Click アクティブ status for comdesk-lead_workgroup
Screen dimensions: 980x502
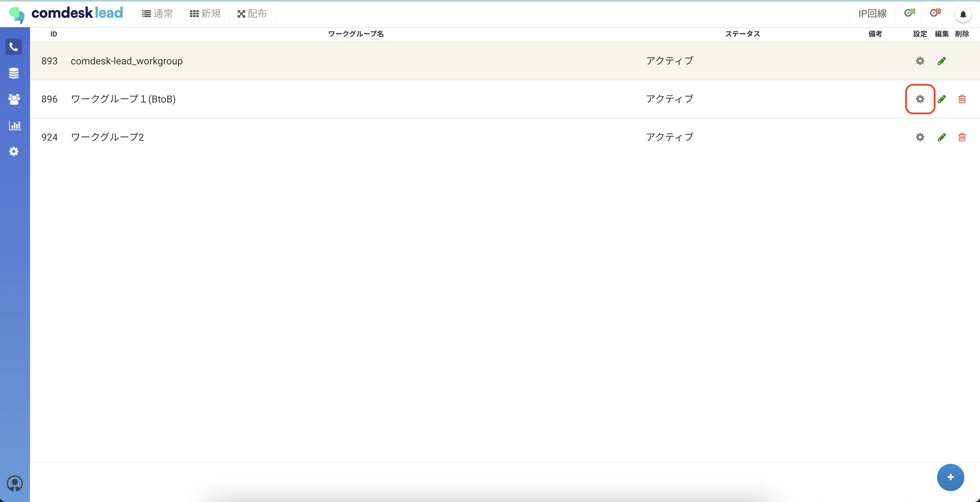coord(670,61)
